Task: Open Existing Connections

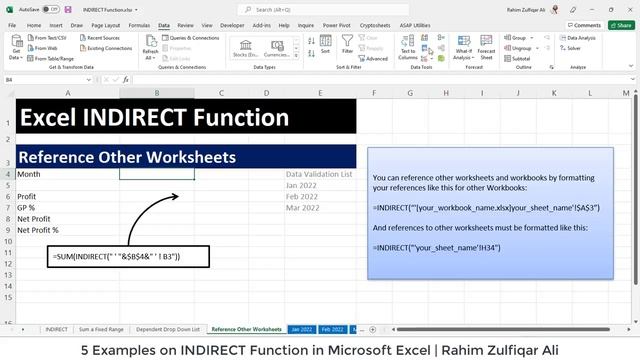Action: (106, 48)
